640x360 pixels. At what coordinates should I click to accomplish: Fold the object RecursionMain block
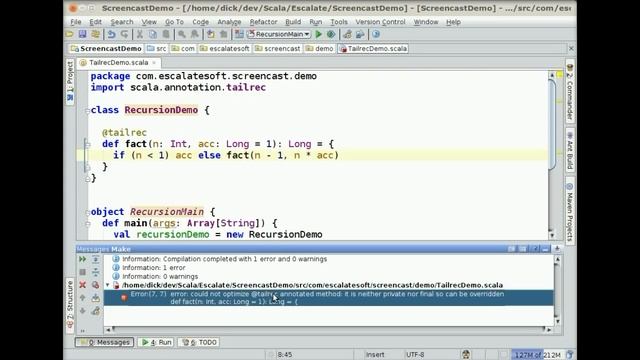(x=87, y=212)
